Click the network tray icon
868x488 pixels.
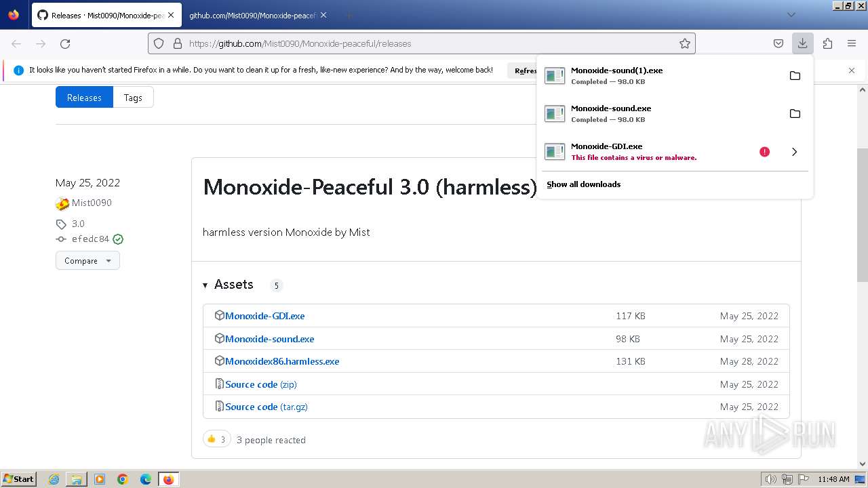click(x=787, y=479)
